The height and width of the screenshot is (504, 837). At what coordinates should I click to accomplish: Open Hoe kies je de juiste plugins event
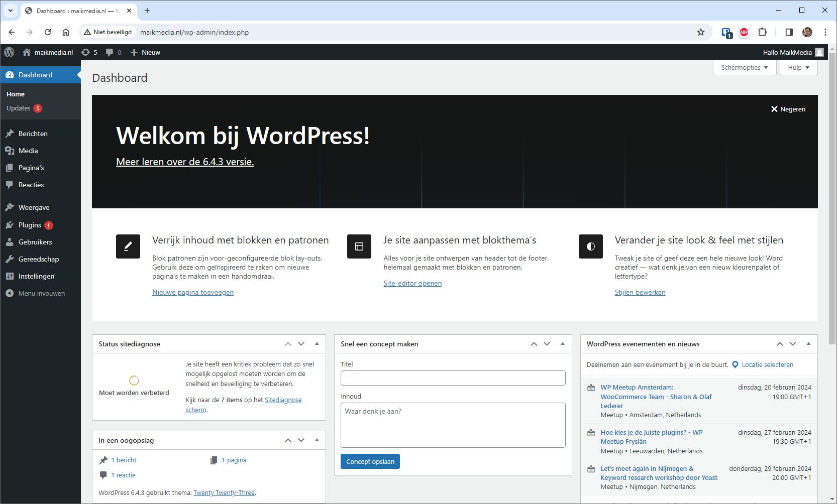click(x=652, y=437)
